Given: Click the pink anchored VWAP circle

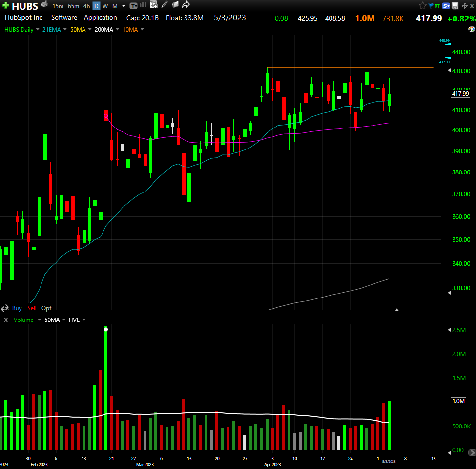Looking at the screenshot, I should tap(106, 116).
